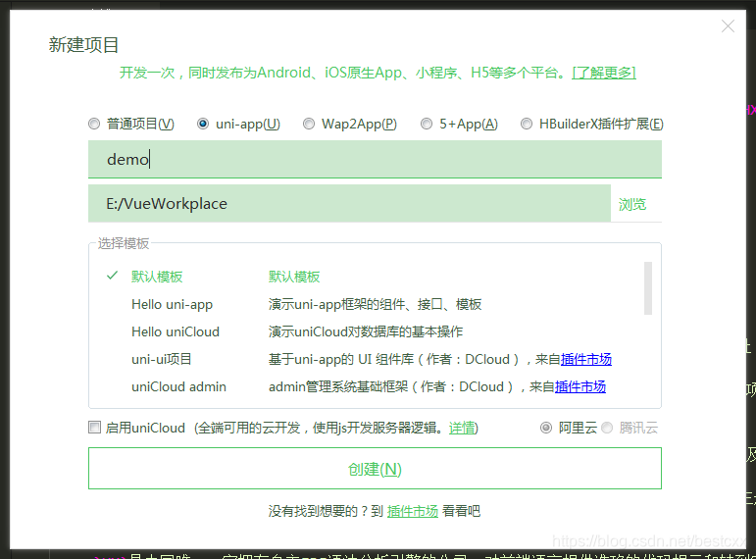Select the 普通项目(V) radio option
The height and width of the screenshot is (559, 756).
pyautogui.click(x=94, y=124)
